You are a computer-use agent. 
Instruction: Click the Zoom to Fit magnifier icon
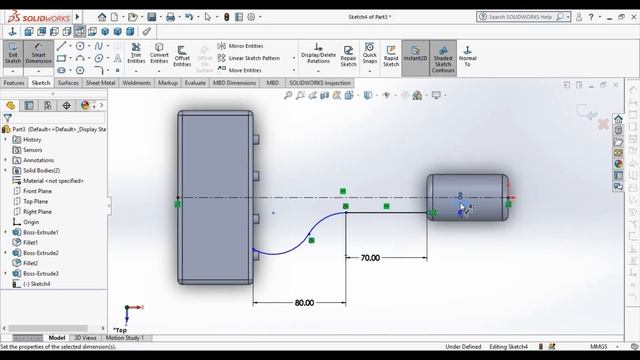tap(288, 95)
